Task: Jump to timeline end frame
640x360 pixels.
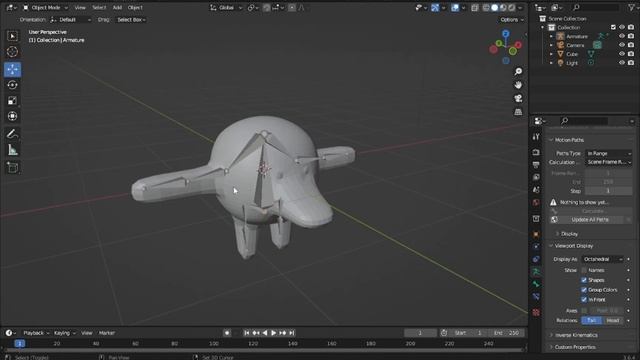Action: tap(292, 333)
